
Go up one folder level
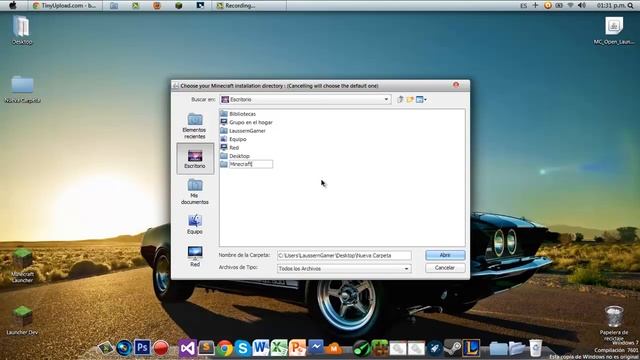(x=400, y=99)
